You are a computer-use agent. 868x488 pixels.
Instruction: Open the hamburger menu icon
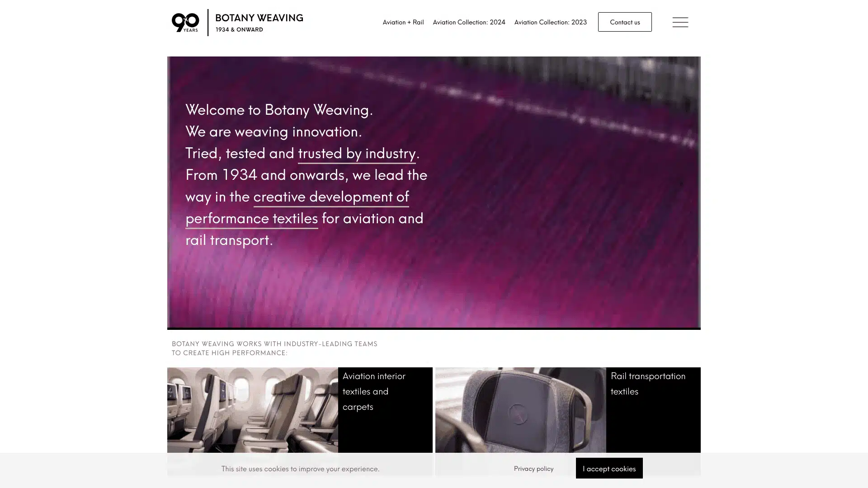tap(680, 22)
